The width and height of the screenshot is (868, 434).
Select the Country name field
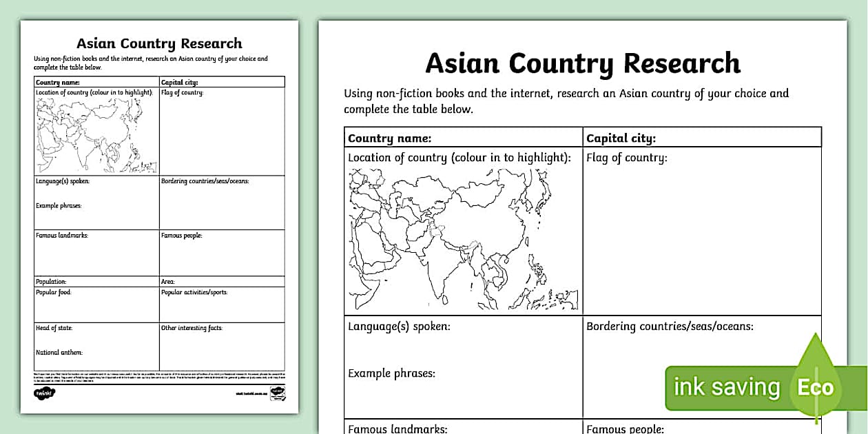pyautogui.click(x=390, y=136)
